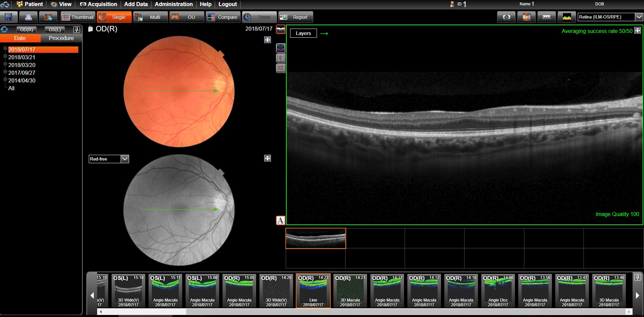Click the floppy disk save icon
The height and width of the screenshot is (317, 644).
pos(9,17)
